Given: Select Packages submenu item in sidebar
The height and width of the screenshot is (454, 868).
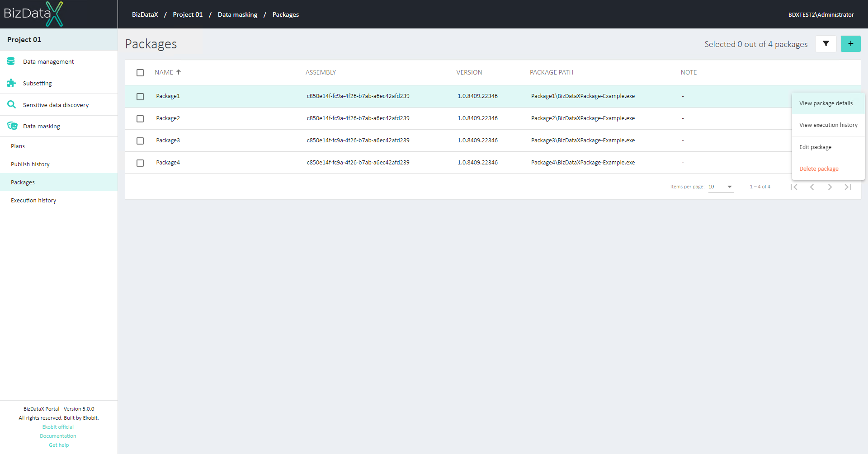Looking at the screenshot, I should click(59, 182).
